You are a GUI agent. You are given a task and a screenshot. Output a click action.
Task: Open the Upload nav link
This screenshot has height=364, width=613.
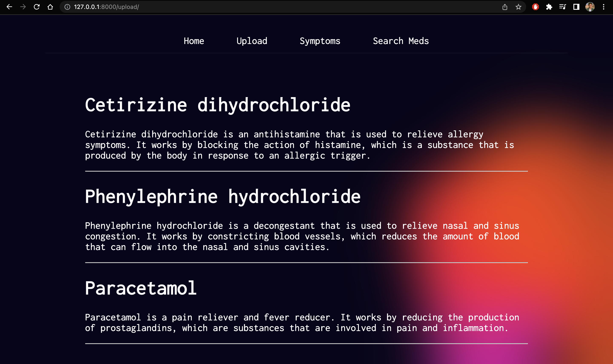[x=252, y=41]
